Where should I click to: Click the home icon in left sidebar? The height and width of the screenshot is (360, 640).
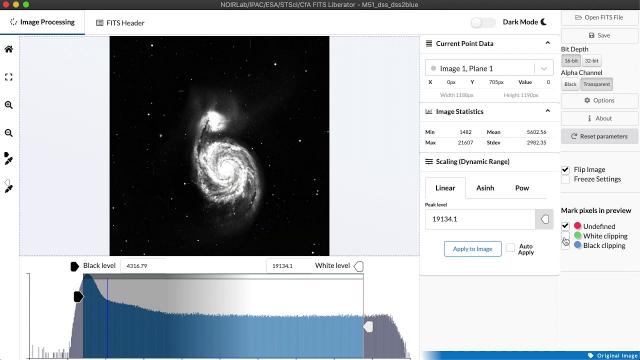tap(9, 49)
